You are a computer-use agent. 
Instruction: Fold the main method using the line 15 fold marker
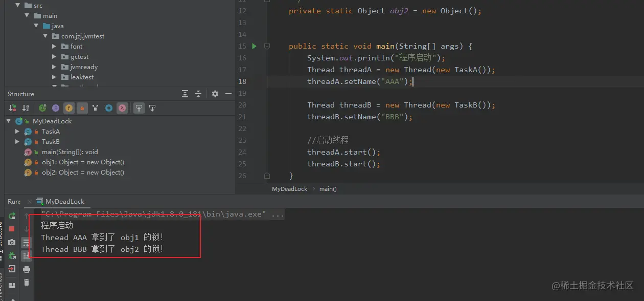(x=267, y=46)
